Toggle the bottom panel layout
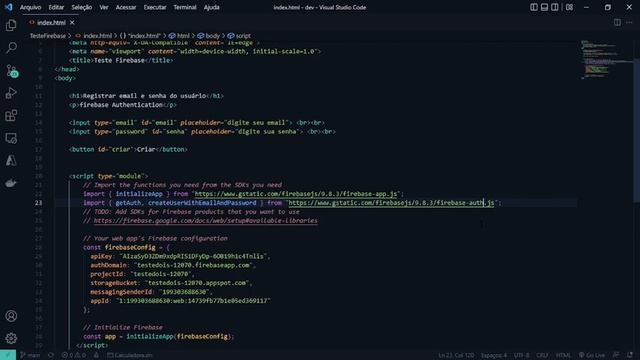Screen dimensions: 640x360 pos(544,7)
